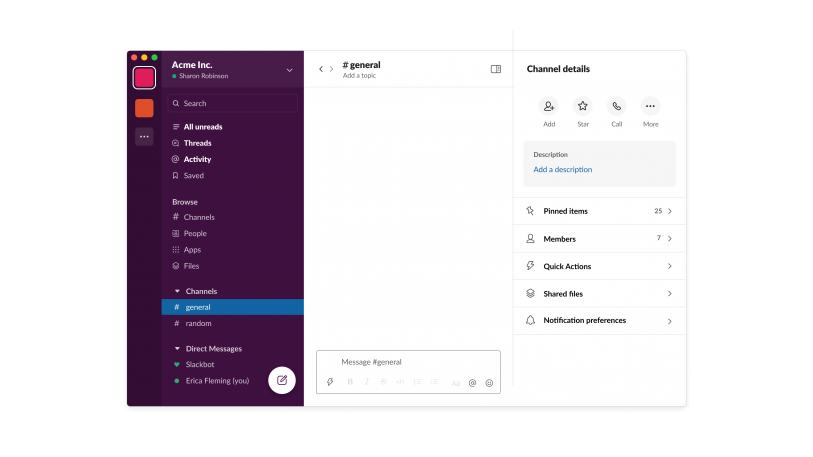The image size is (813, 457).
Task: Start a call with the Call icon
Action: coord(616,106)
